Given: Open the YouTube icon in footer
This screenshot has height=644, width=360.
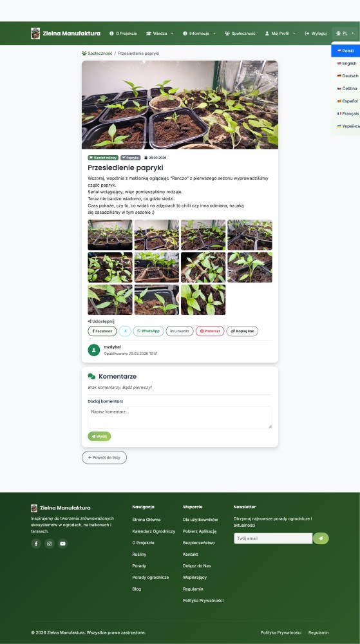Looking at the screenshot, I should tap(62, 544).
